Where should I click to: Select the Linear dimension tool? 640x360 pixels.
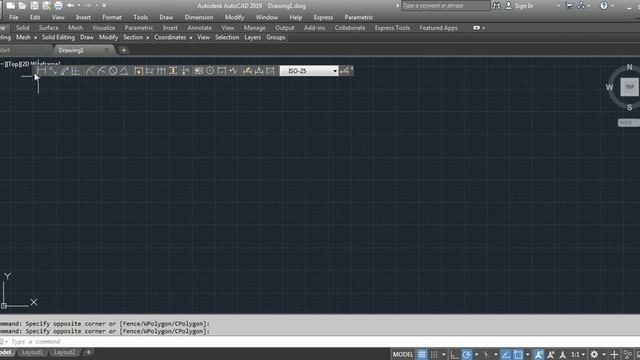pos(41,71)
